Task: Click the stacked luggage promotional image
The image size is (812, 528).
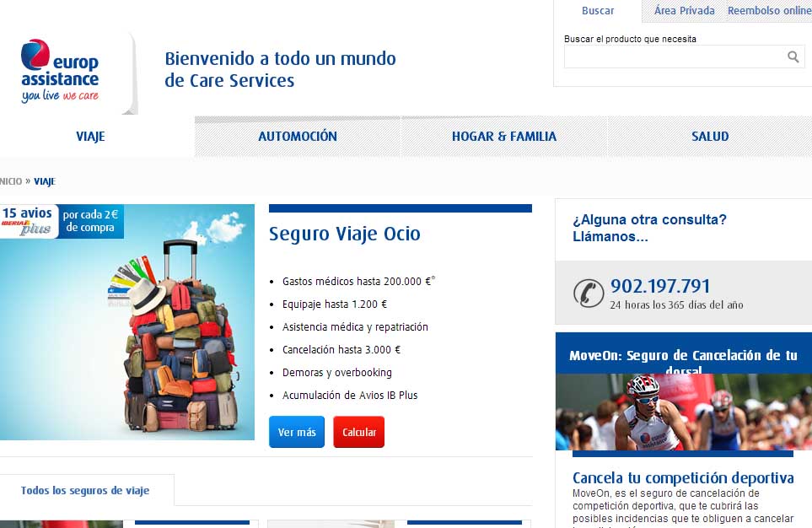Action: tap(126, 322)
